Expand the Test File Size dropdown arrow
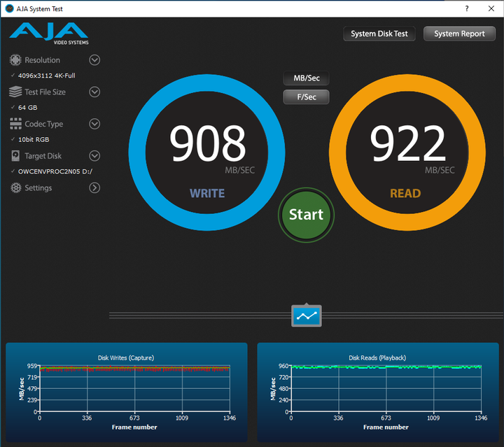 94,92
